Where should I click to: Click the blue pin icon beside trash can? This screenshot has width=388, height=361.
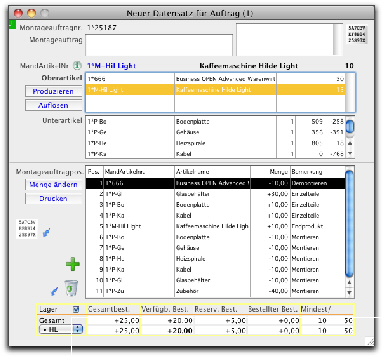(x=54, y=292)
